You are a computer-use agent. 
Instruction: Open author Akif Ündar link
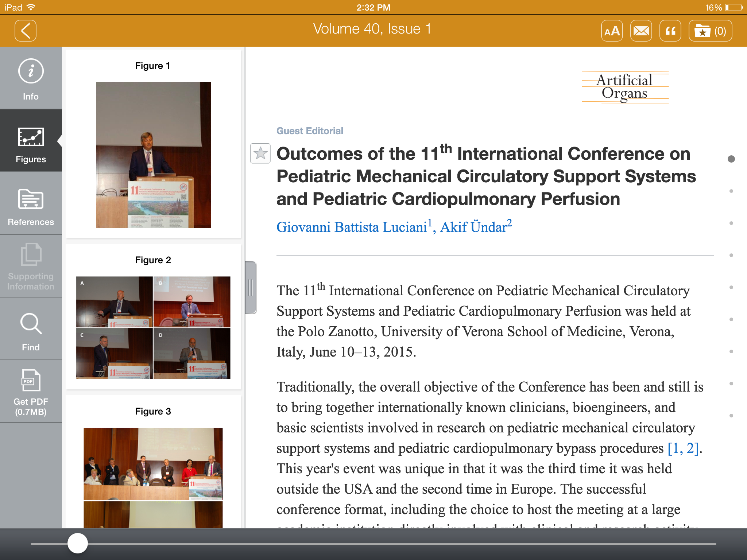(x=473, y=227)
